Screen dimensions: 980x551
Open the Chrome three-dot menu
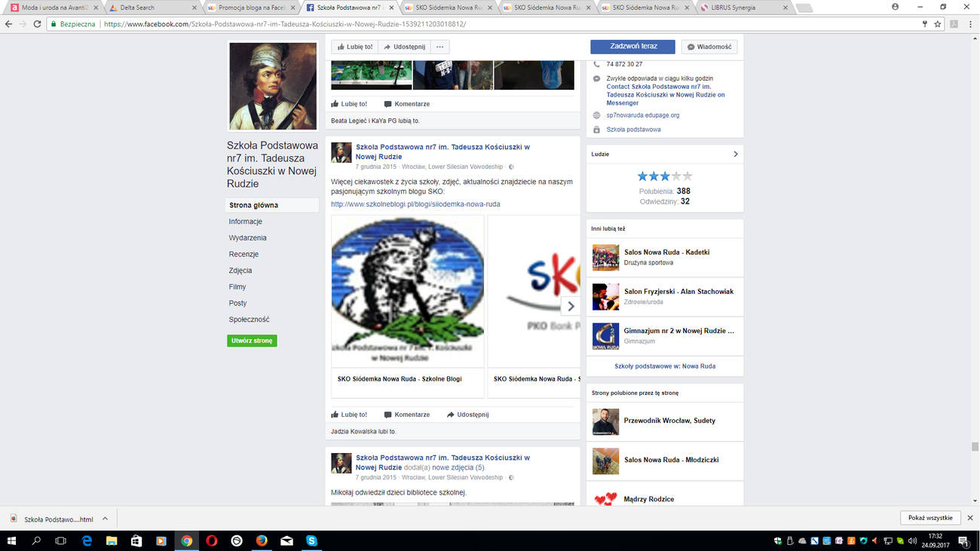pos(970,24)
